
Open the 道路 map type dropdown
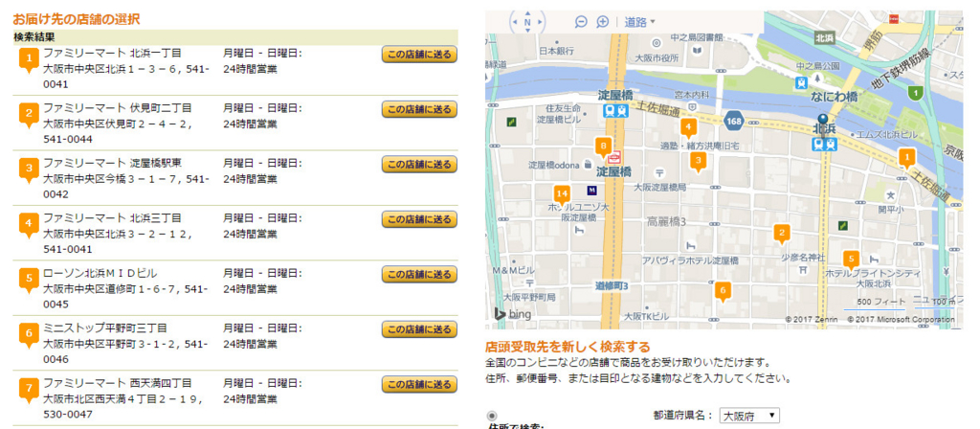click(x=639, y=23)
